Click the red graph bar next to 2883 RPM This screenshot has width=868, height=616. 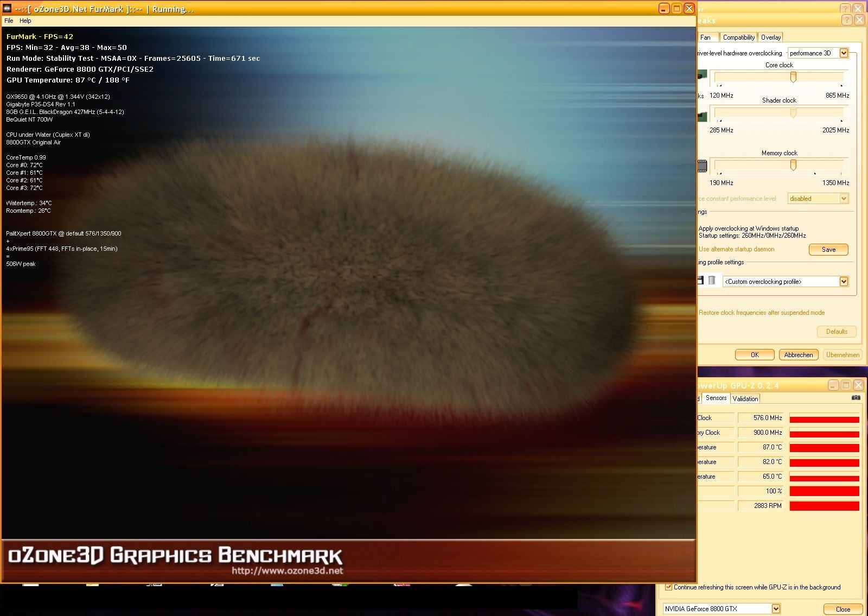(x=824, y=506)
